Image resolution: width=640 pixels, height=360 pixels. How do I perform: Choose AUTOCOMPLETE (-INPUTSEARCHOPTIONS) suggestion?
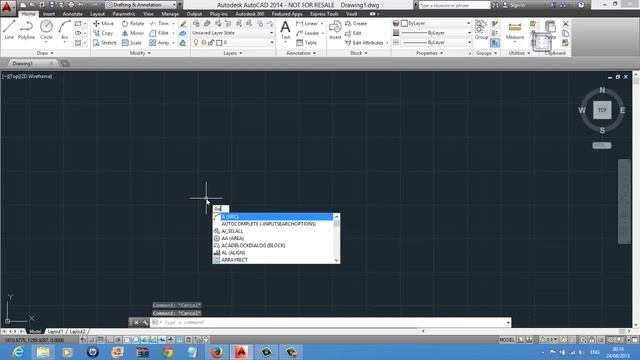pyautogui.click(x=273, y=224)
